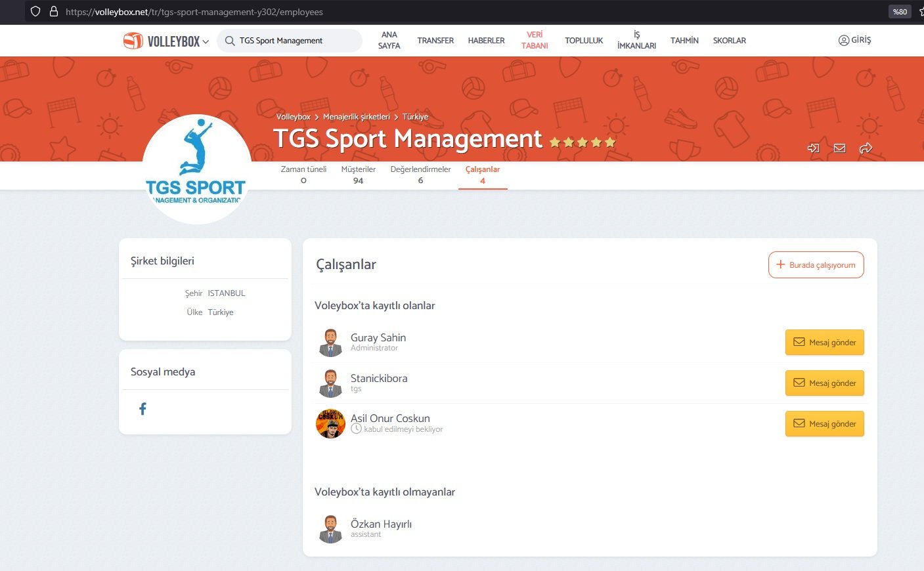
Task: Click the padlock site security icon
Action: (x=54, y=11)
